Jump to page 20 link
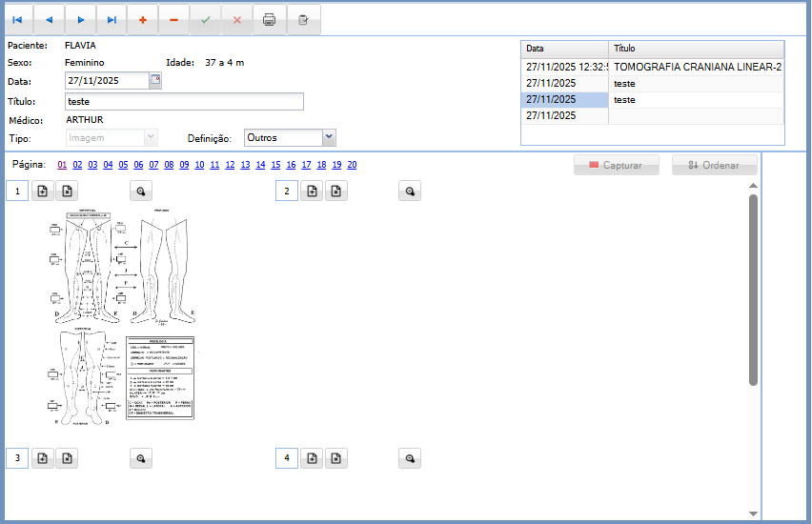The image size is (812, 524). pyautogui.click(x=352, y=165)
